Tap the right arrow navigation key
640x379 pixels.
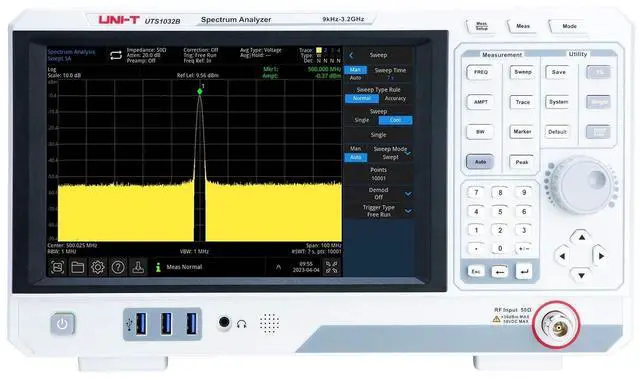600,256
